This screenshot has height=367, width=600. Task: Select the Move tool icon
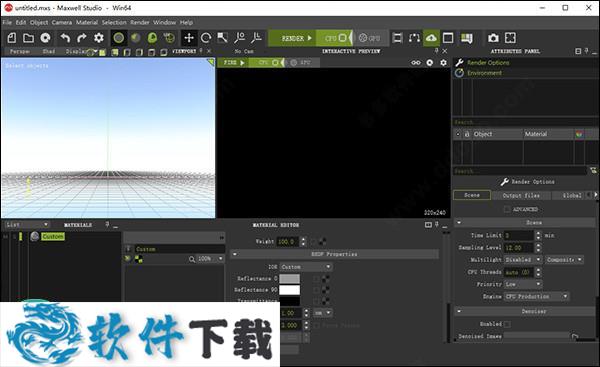(189, 38)
